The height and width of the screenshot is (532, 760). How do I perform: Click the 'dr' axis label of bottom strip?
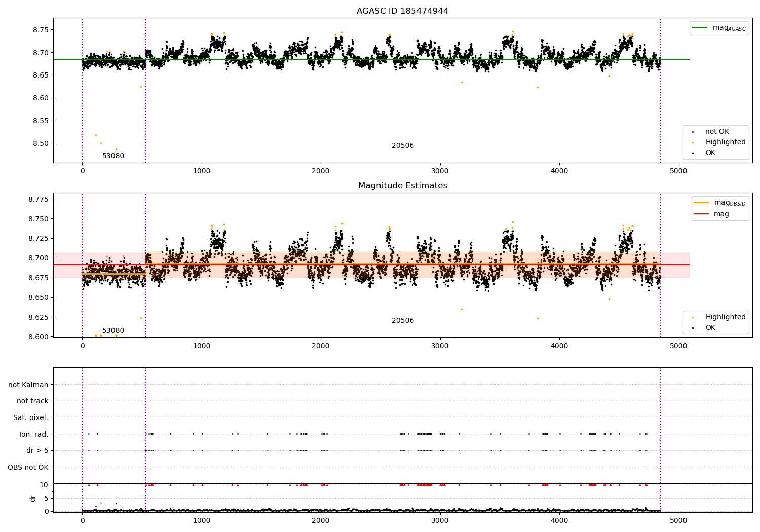tap(33, 498)
